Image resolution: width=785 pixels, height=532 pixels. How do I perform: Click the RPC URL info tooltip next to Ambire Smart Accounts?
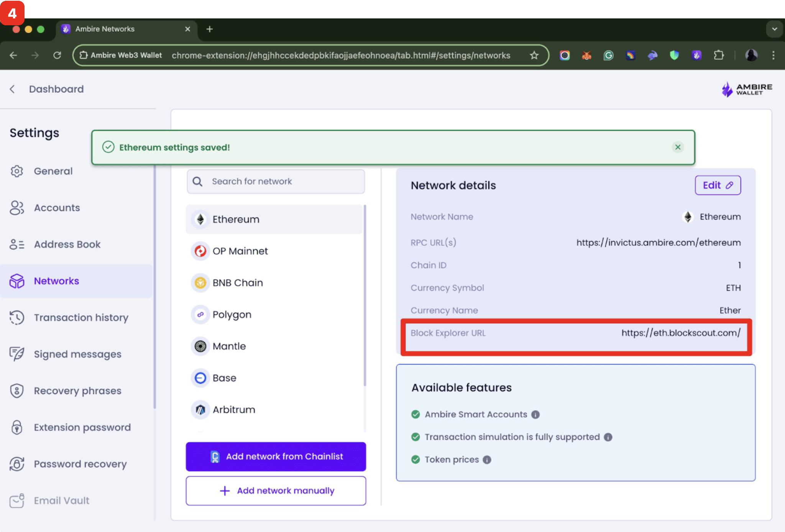[x=536, y=414]
